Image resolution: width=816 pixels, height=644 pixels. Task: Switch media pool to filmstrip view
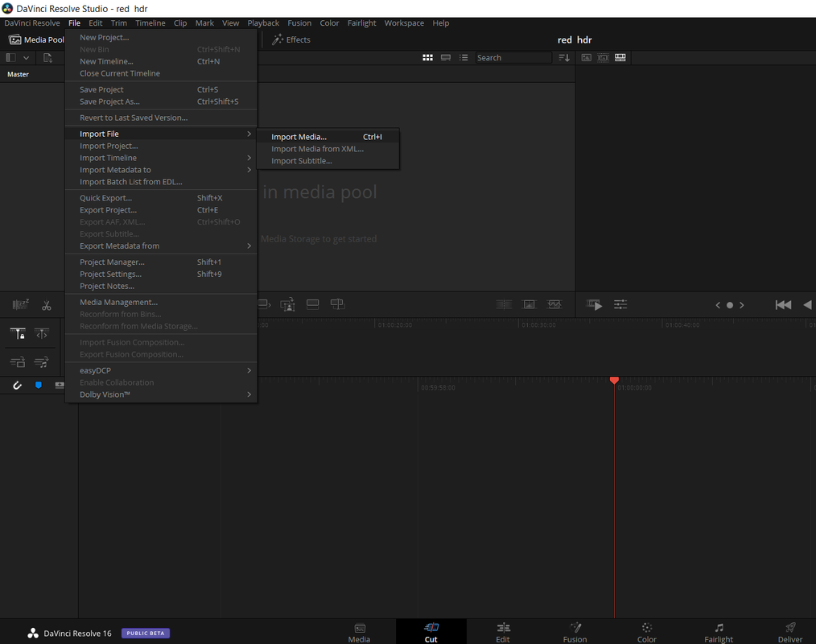[x=446, y=58]
